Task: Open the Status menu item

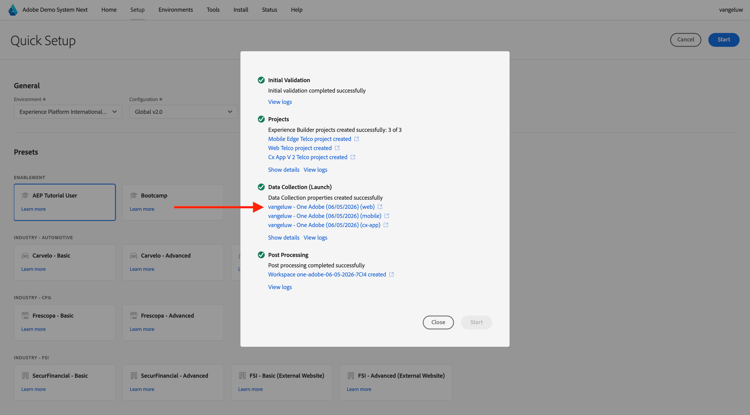Action: point(269,10)
